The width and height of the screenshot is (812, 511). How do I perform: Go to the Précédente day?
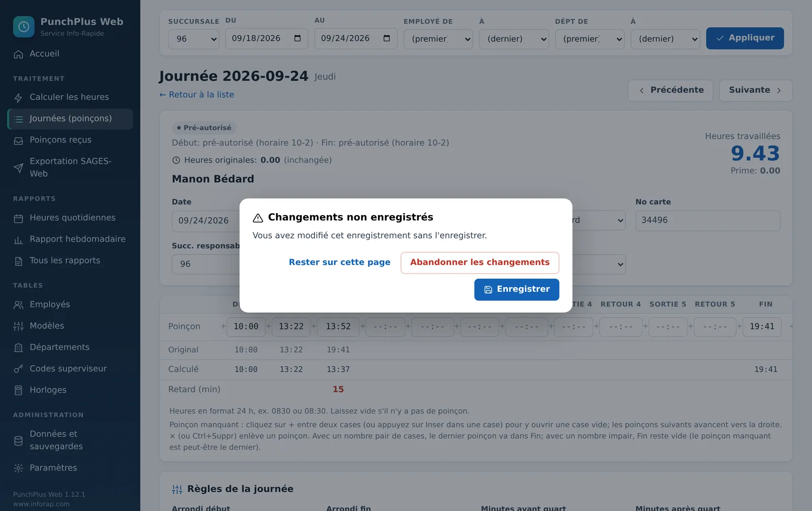tap(670, 90)
